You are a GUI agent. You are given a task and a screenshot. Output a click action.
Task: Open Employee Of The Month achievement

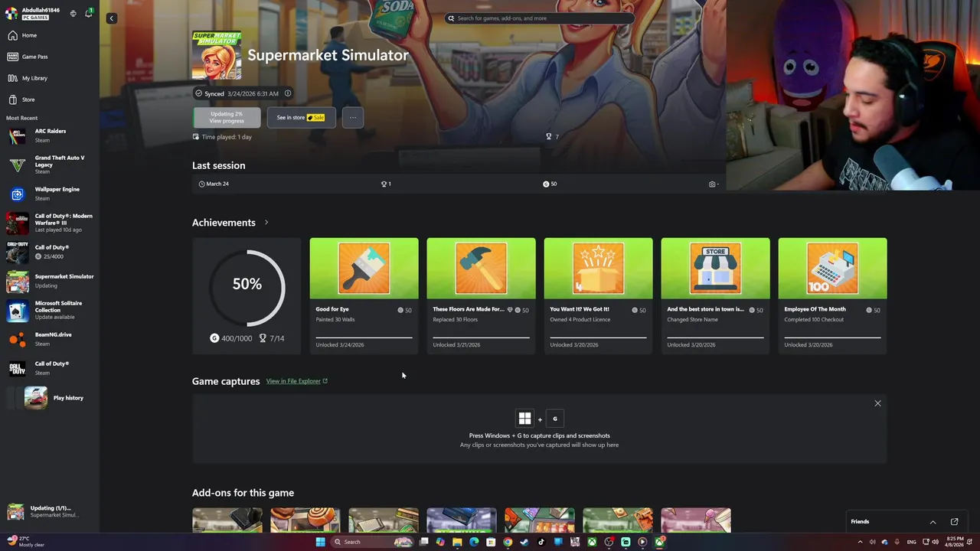click(832, 295)
